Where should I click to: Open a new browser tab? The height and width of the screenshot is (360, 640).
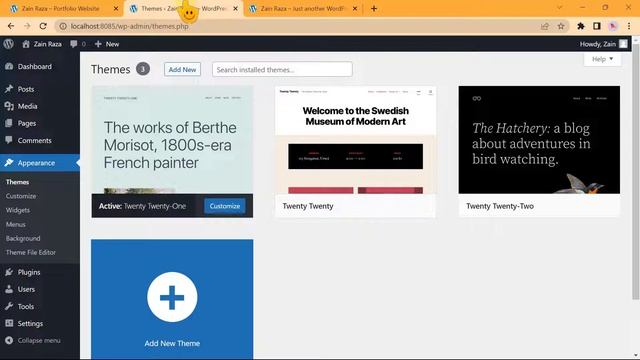tap(374, 9)
